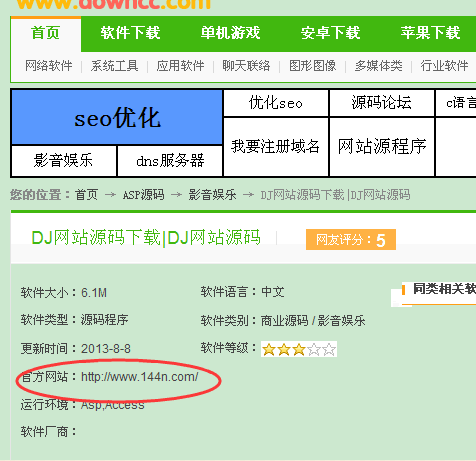Click the 我要注册域名 ad cell
The width and height of the screenshot is (476, 461).
tap(276, 147)
